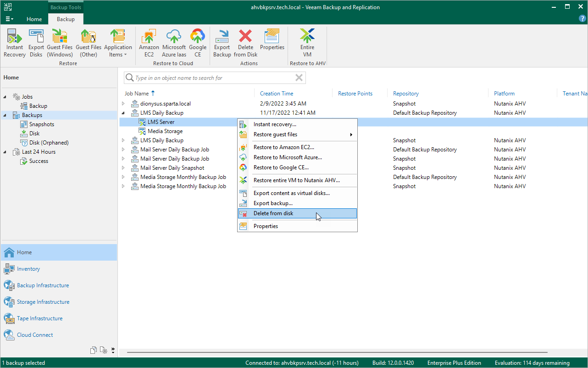
Task: Collapse the Last 24 Hours node
Action: pos(5,152)
